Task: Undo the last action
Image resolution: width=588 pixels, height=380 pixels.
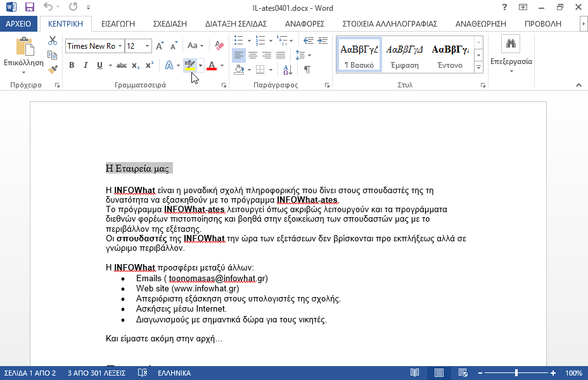Action: (48, 7)
